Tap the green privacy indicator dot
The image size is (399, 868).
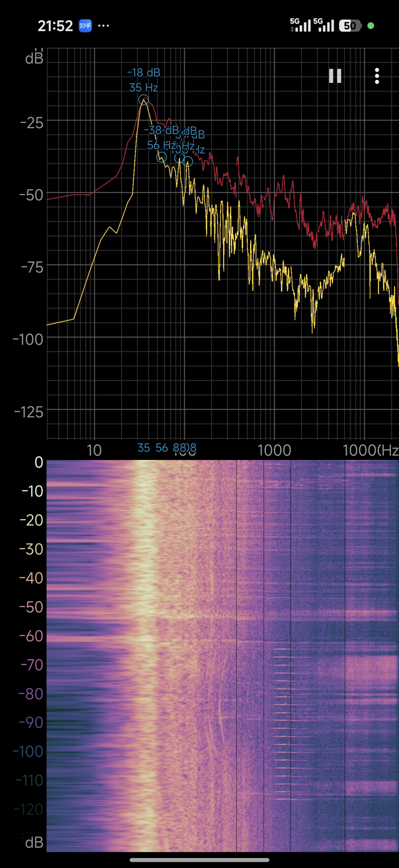pos(371,26)
